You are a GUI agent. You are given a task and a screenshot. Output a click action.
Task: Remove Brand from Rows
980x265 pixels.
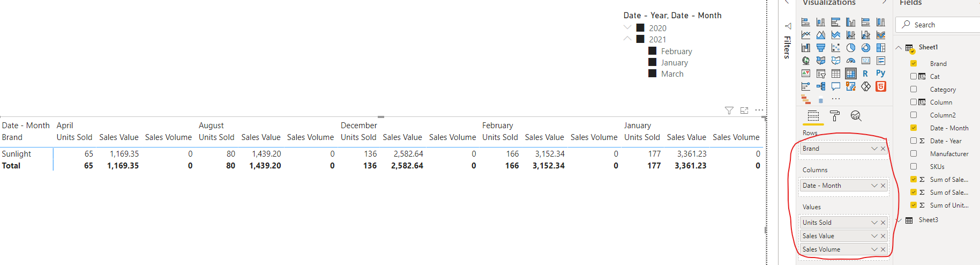883,149
